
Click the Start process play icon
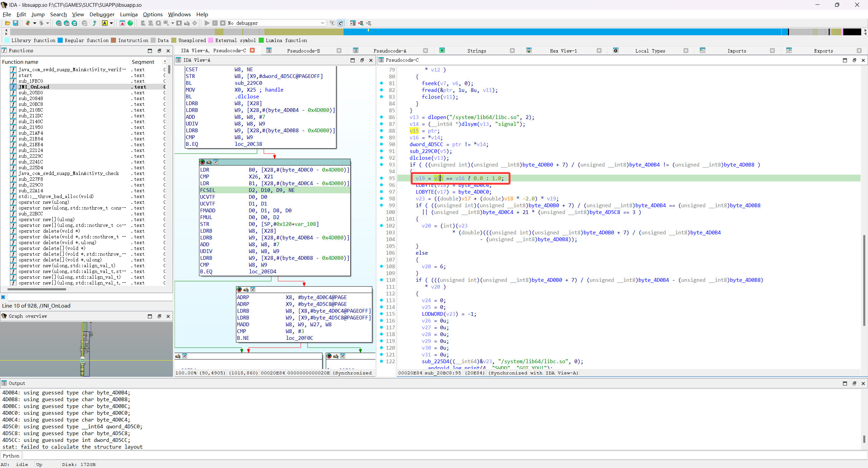coord(207,23)
